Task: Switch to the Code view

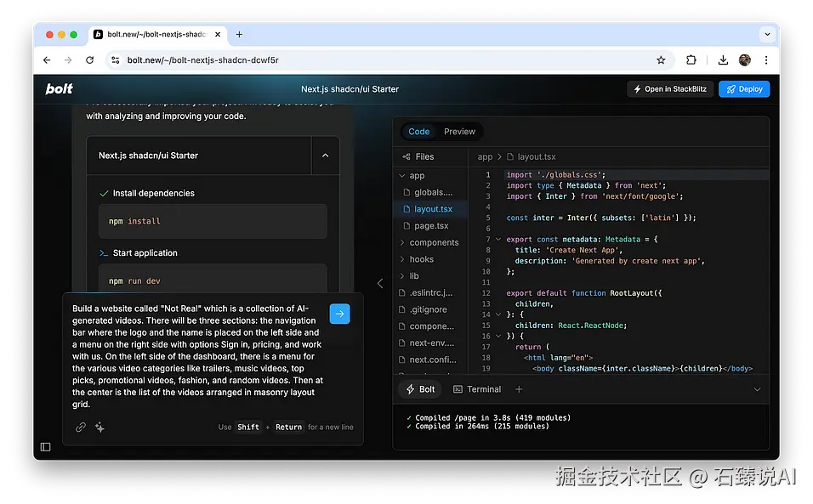Action: (418, 132)
